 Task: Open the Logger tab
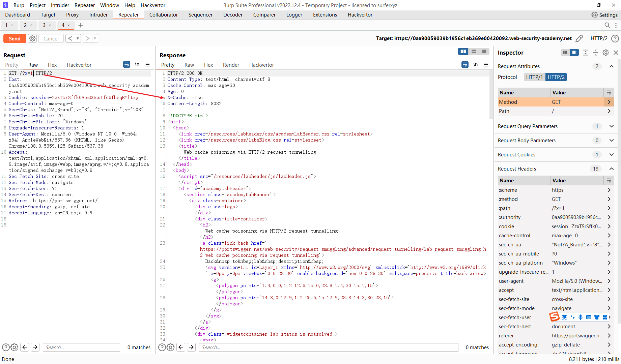[294, 15]
